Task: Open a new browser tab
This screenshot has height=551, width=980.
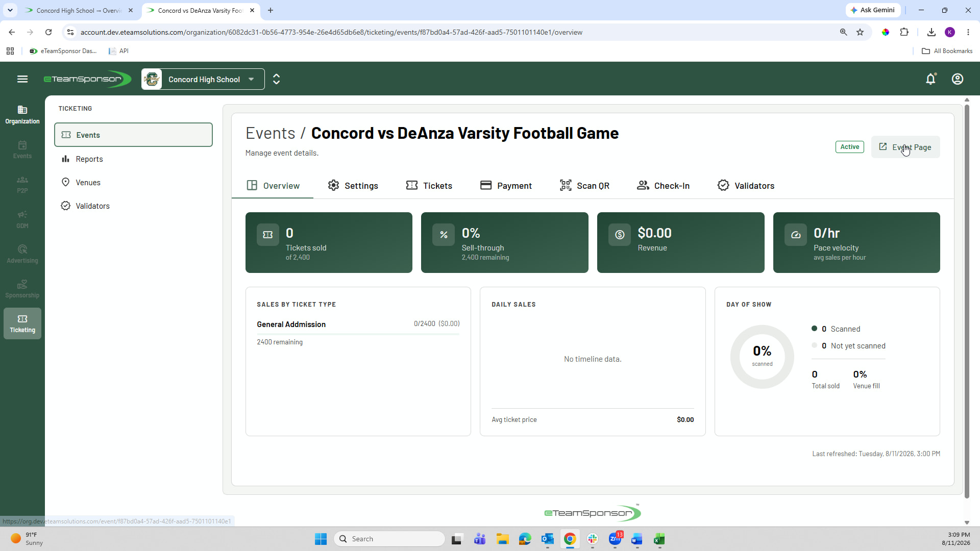Action: pyautogui.click(x=271, y=10)
